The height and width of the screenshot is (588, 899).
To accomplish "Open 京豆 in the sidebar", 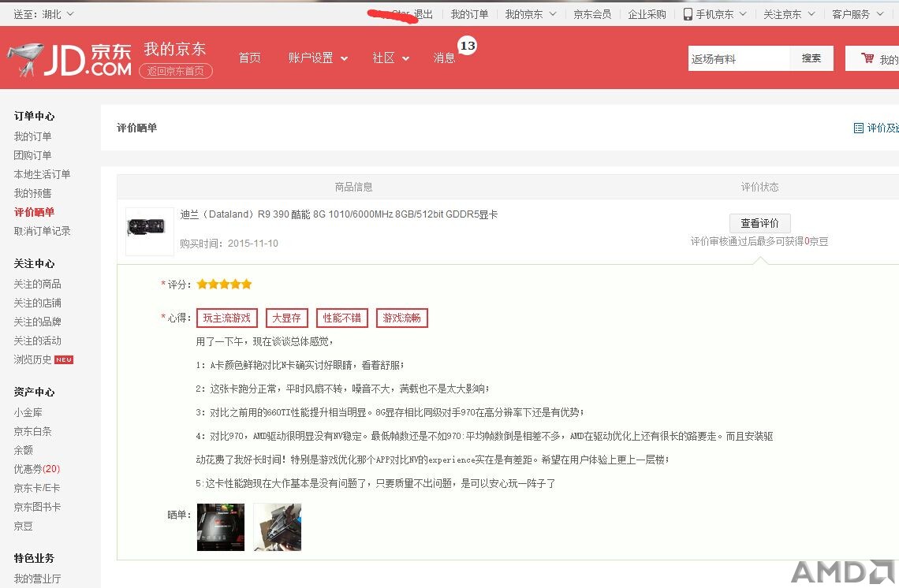I will (x=24, y=526).
